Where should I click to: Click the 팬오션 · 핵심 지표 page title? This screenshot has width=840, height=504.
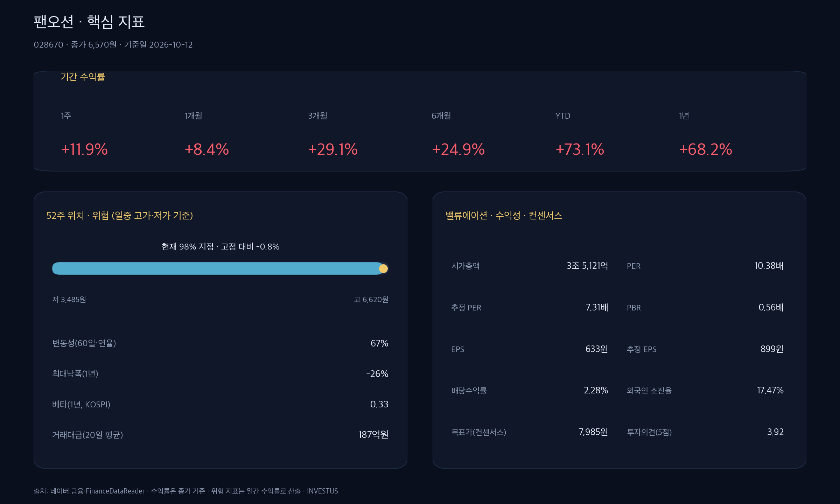pyautogui.click(x=89, y=22)
